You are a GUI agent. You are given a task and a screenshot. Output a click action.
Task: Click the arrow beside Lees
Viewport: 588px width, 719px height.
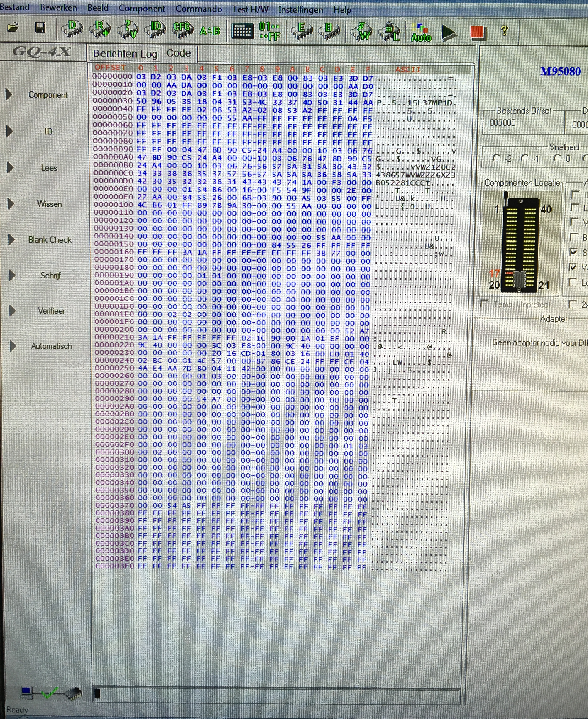click(x=10, y=168)
